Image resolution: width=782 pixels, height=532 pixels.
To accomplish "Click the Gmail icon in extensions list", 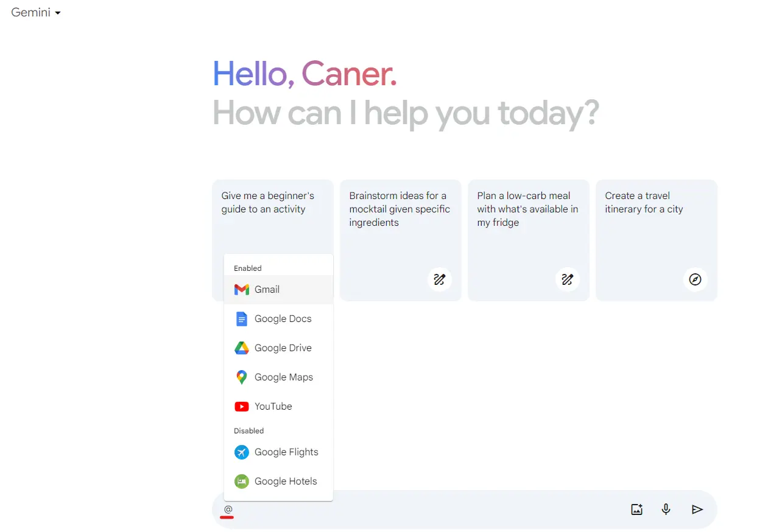I will click(242, 290).
